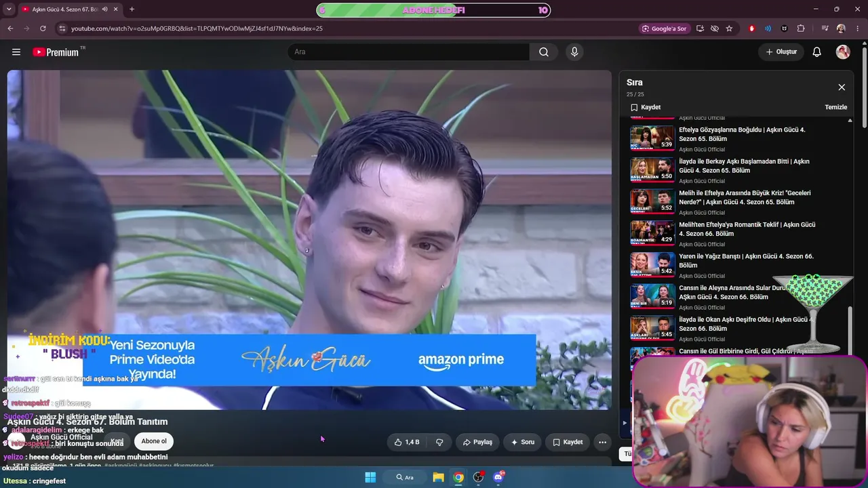
Task: Click the Oluştur create button
Action: (x=781, y=52)
